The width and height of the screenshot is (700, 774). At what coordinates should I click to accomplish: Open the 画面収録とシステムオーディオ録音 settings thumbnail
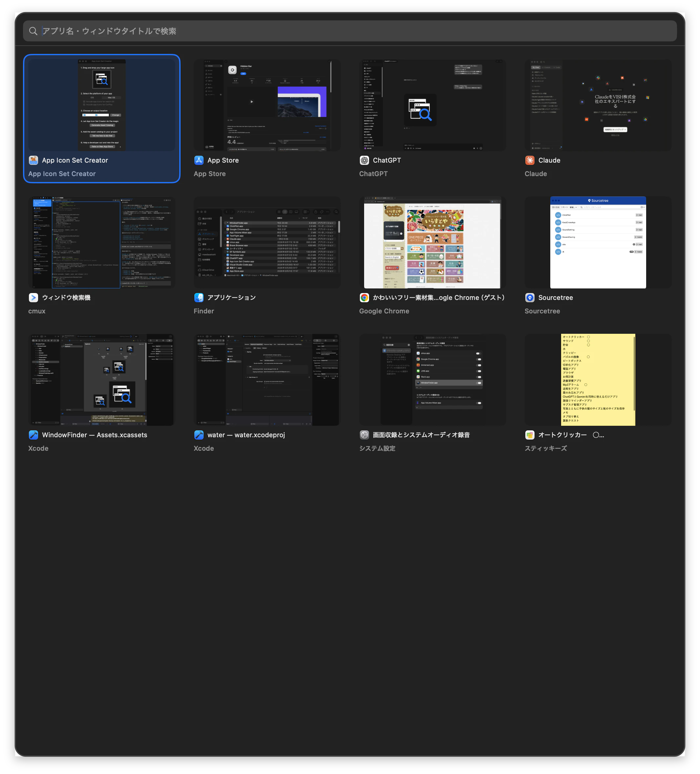tap(432, 379)
